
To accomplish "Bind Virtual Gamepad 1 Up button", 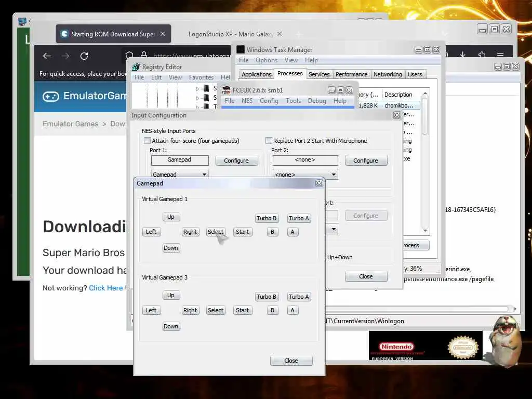I will tap(171, 217).
